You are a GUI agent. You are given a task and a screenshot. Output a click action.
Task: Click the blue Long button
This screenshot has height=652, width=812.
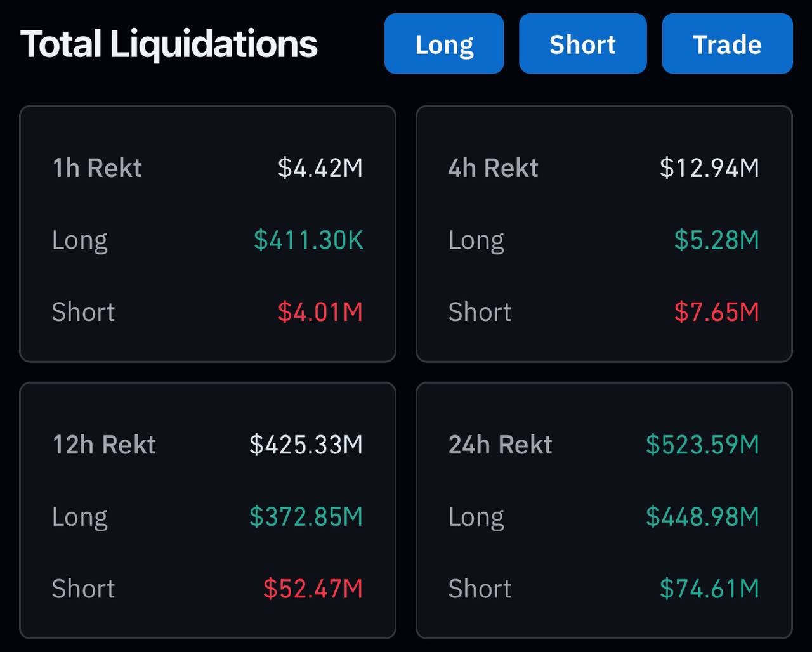pos(444,44)
